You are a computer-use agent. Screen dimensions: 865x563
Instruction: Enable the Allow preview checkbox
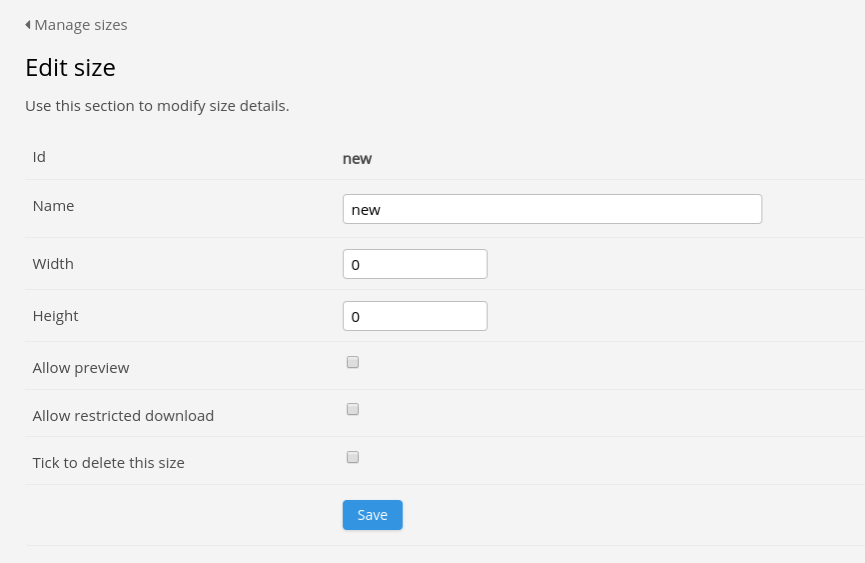pos(353,362)
